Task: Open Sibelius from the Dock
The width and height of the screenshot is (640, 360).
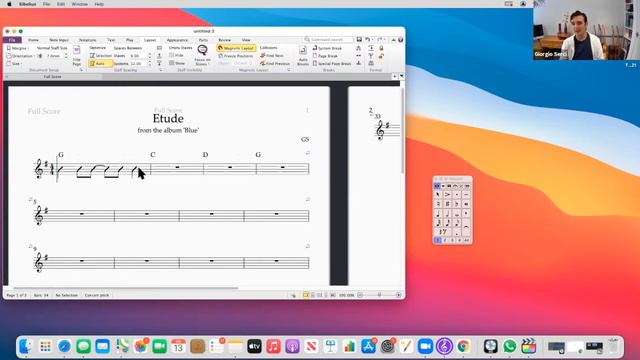Action: point(444,346)
